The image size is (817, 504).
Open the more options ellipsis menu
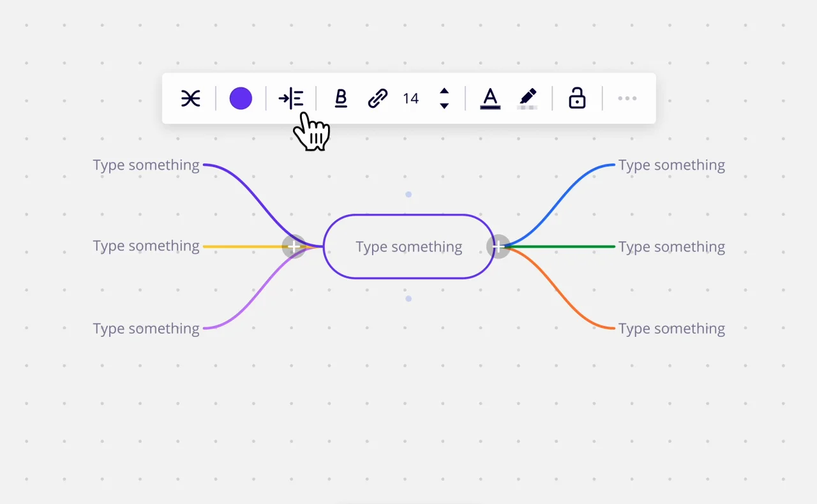tap(627, 98)
